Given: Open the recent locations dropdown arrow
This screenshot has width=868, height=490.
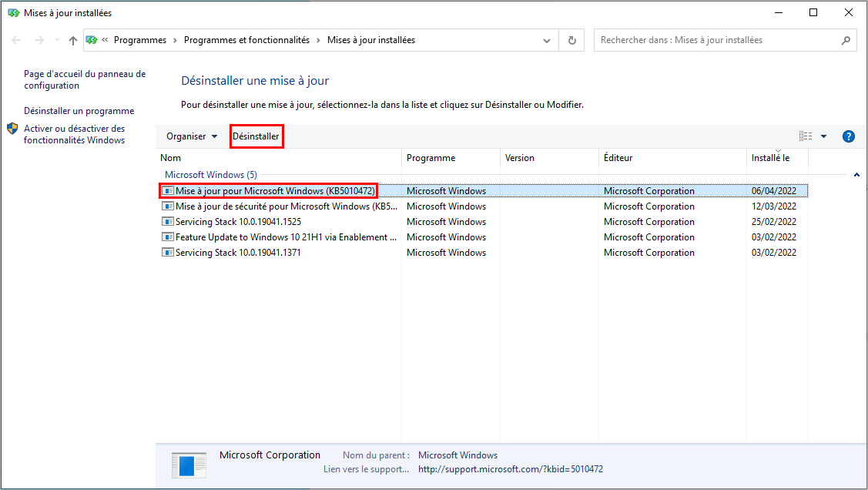Looking at the screenshot, I should tap(57, 40).
